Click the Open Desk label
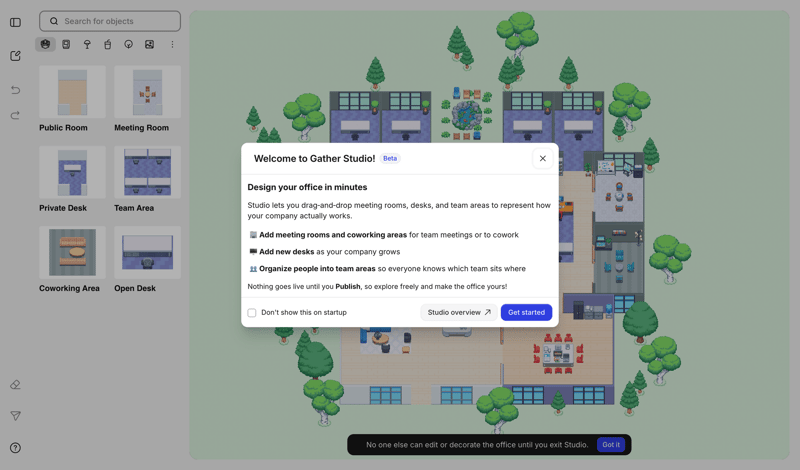800x470 pixels. 135,288
